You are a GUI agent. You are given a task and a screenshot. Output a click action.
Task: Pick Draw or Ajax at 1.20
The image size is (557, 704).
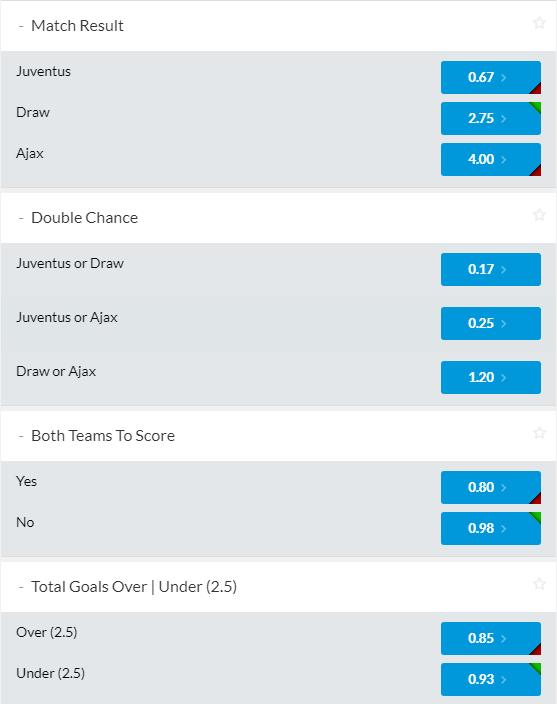click(491, 377)
